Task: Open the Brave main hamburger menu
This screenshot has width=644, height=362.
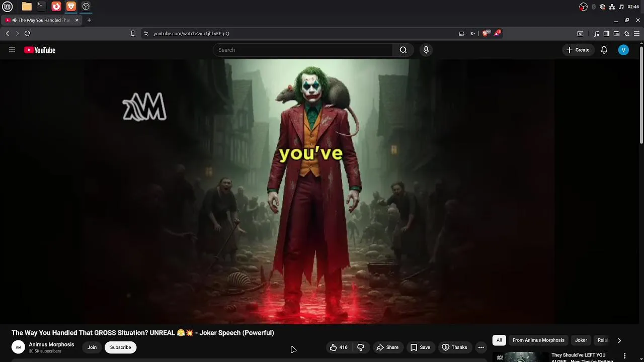Action: tap(636, 34)
